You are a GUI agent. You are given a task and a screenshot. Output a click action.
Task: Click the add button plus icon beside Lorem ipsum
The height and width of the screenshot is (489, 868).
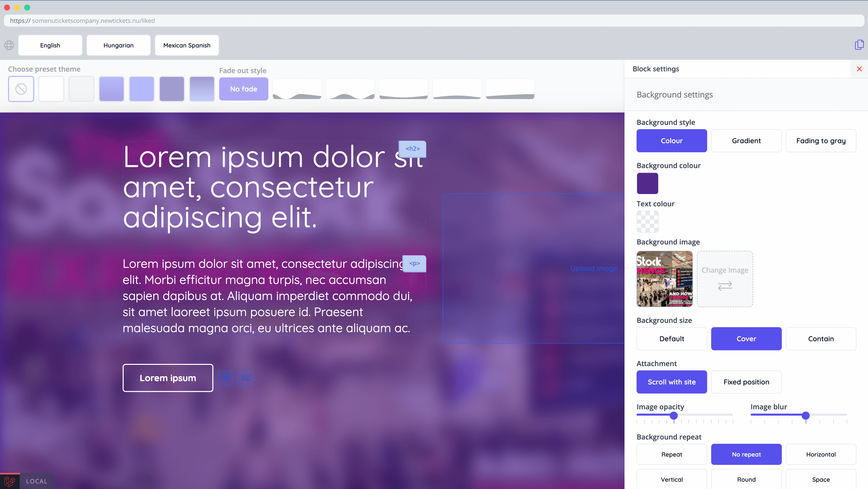(x=225, y=378)
